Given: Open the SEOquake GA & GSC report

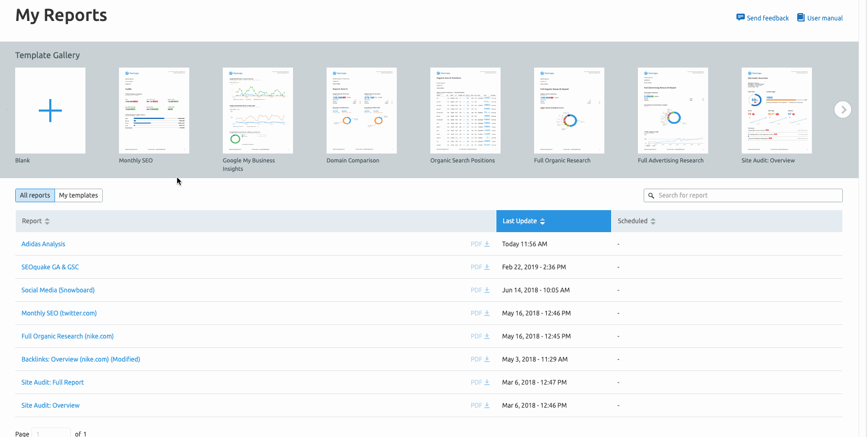Looking at the screenshot, I should tap(50, 267).
